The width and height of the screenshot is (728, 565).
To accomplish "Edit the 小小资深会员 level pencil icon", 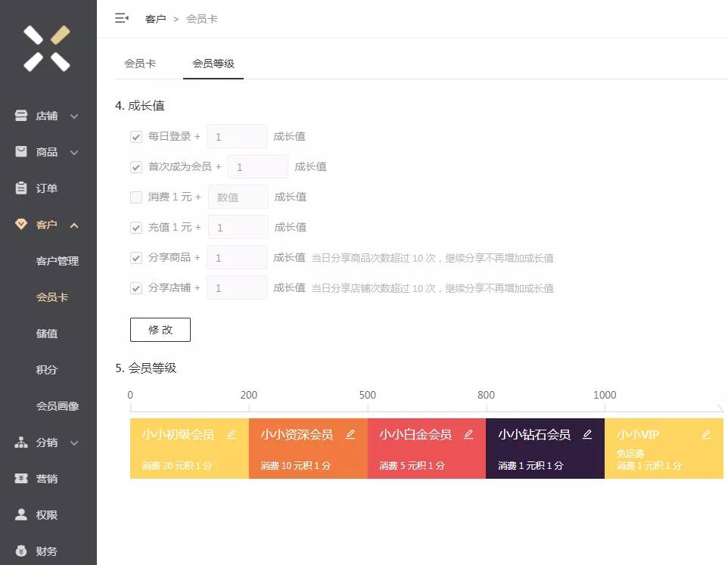I will click(350, 434).
